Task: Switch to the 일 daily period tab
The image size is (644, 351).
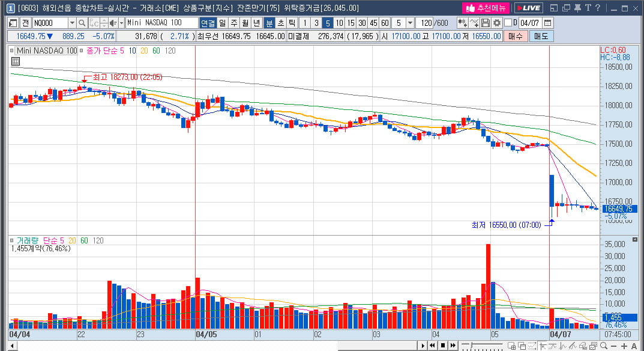Action: 222,23
